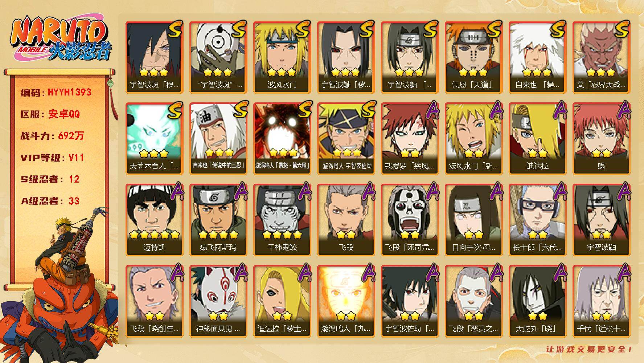Click the VIP等级 V11 line
The height and width of the screenshot is (363, 644).
(52, 158)
